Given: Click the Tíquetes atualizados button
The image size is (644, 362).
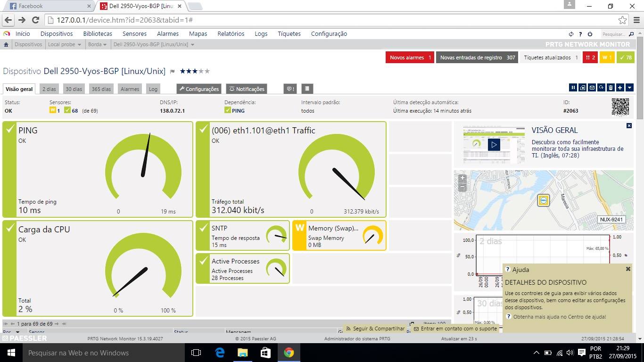Looking at the screenshot, I should (551, 58).
